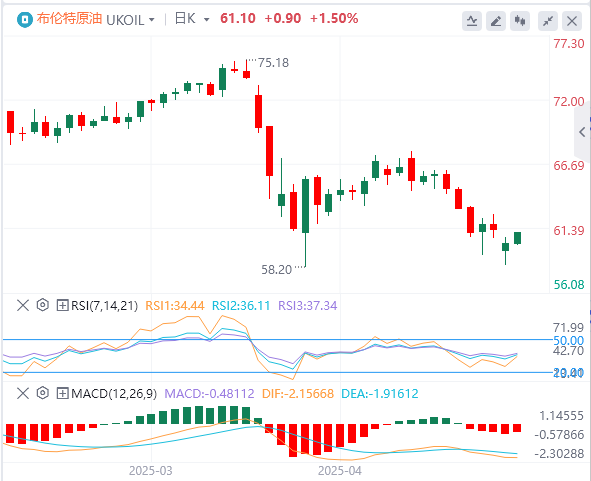Image resolution: width=591 pixels, height=481 pixels.
Task: Open the UKOIL symbol dropdown arrow
Action: tap(152, 20)
